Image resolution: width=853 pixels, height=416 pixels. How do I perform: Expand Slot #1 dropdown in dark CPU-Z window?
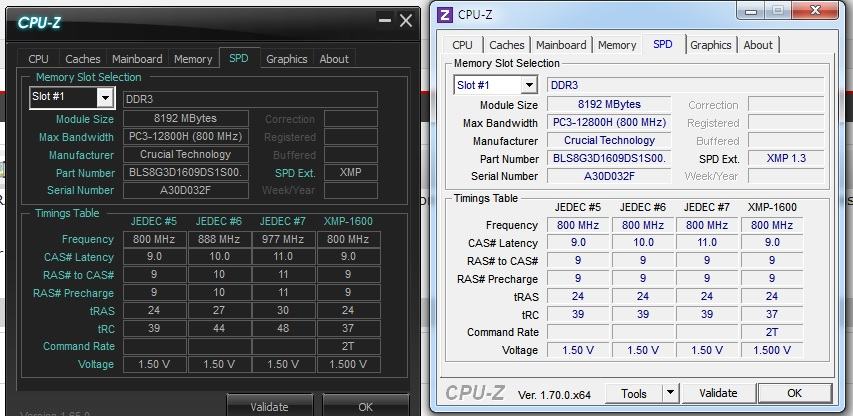[x=106, y=98]
